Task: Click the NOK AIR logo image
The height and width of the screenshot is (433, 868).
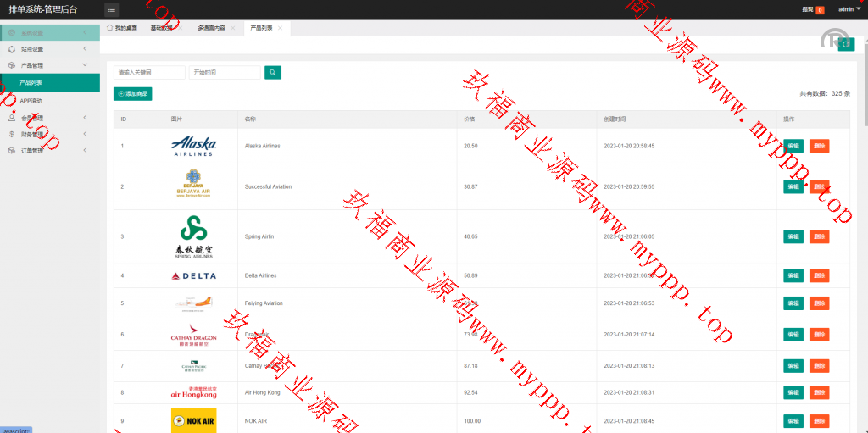Action: (193, 421)
